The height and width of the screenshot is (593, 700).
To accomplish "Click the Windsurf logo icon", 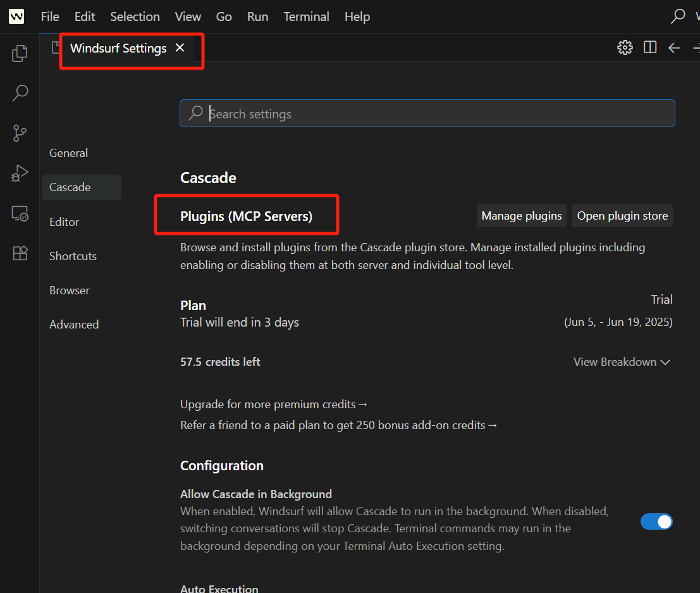I will click(16, 16).
